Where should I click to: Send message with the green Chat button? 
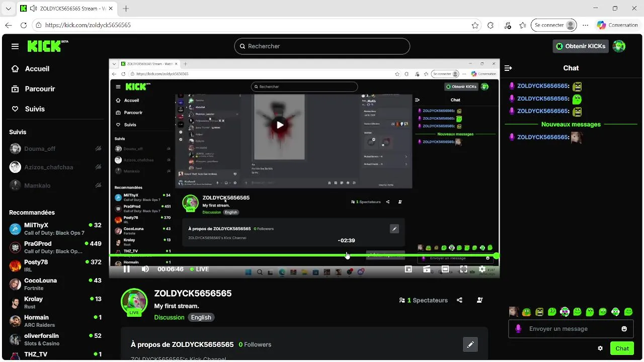point(622,348)
